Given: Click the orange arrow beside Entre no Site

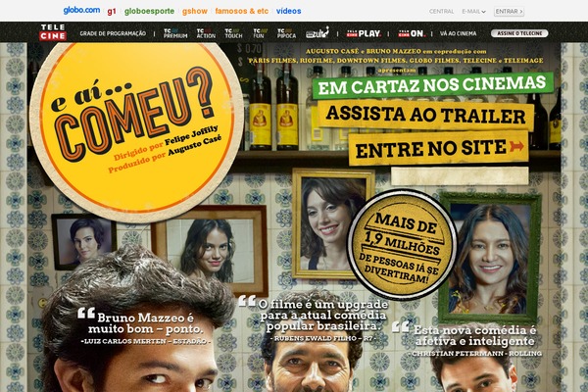Looking at the screenshot, I should click(516, 146).
